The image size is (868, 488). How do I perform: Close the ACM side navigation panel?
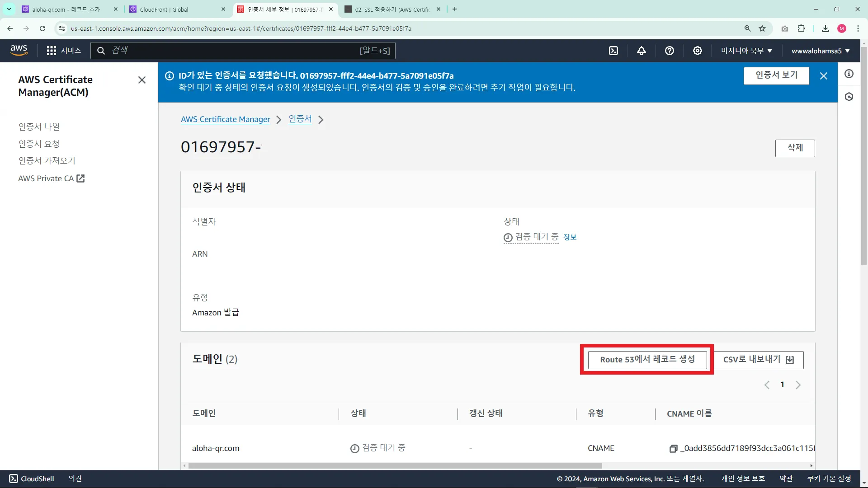point(142,80)
